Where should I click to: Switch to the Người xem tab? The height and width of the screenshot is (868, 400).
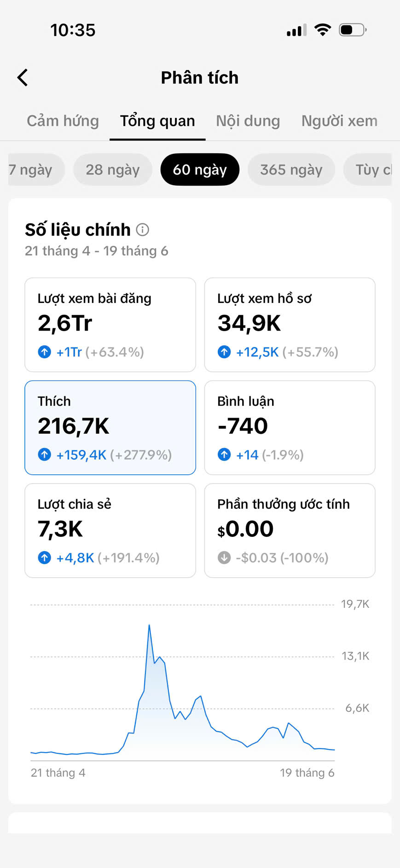339,121
